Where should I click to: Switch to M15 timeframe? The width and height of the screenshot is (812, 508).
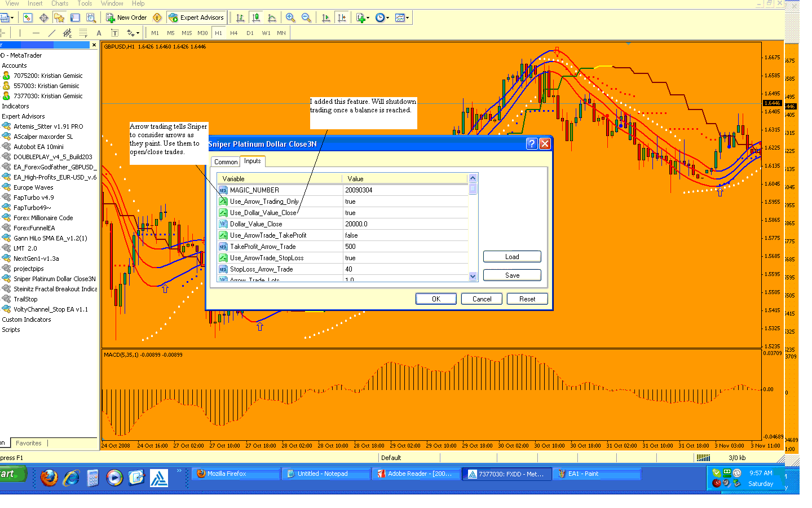187,33
